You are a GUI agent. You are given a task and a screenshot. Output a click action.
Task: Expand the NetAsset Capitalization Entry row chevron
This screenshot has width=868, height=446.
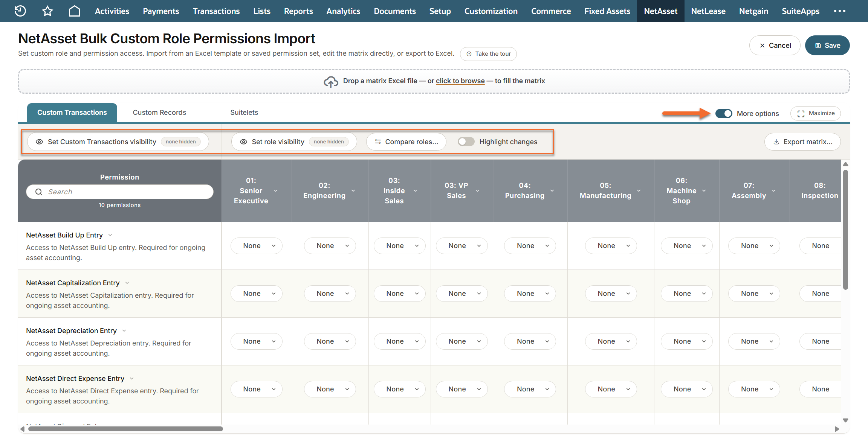[127, 283]
